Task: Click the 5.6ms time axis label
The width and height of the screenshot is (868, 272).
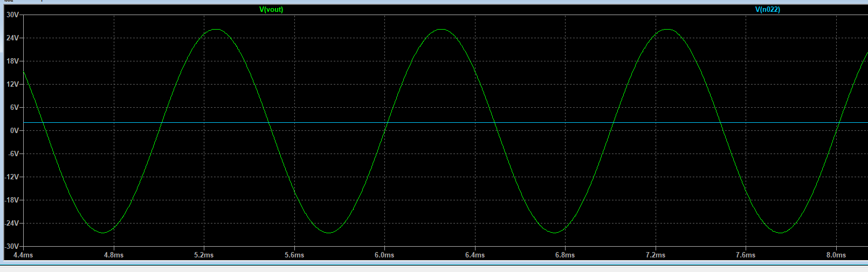Action: [x=294, y=255]
